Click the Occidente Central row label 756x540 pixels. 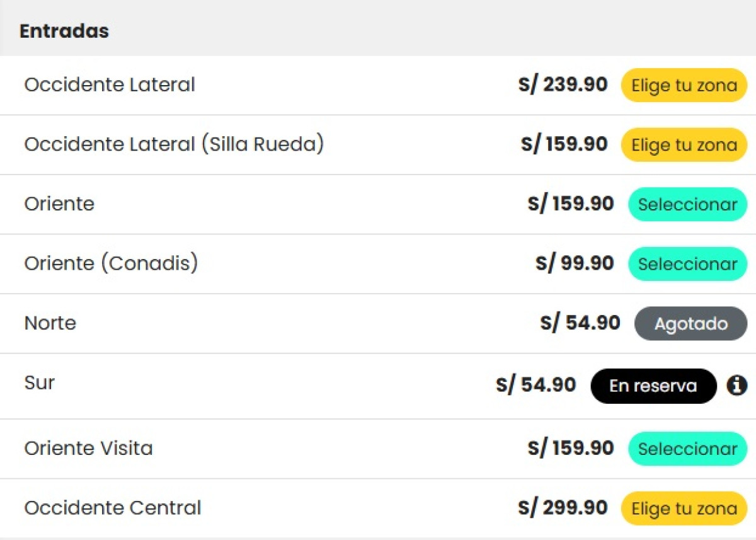(113, 507)
